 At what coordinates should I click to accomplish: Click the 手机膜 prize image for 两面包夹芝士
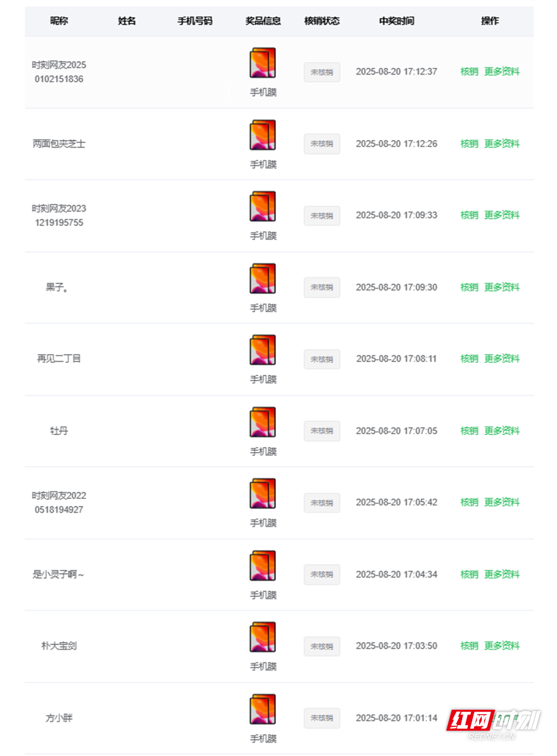pyautogui.click(x=263, y=135)
